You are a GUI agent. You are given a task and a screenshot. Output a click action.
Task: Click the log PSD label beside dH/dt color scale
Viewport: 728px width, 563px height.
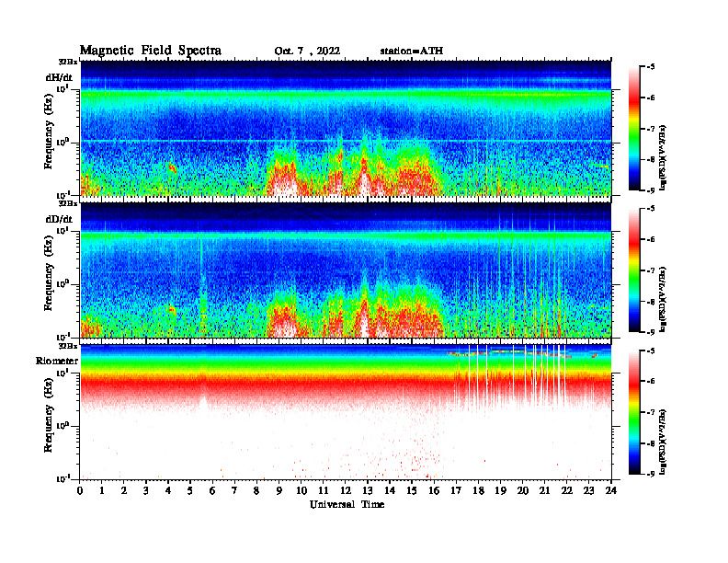(x=664, y=157)
